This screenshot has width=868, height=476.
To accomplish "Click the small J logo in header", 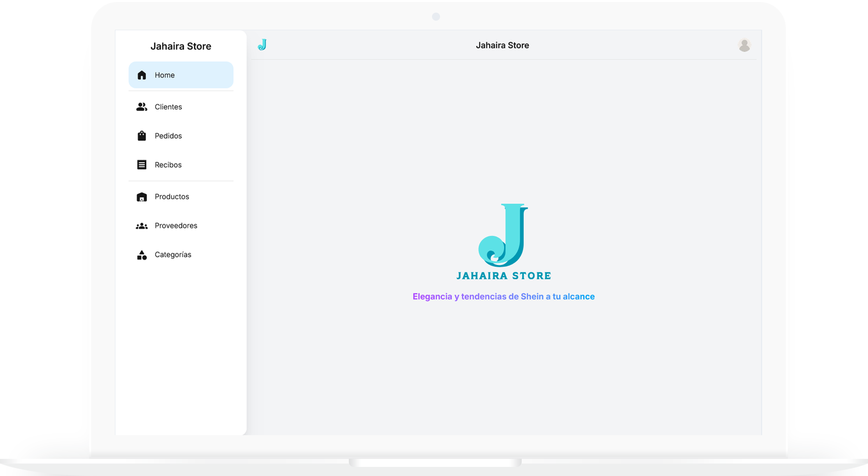I will coord(262,45).
